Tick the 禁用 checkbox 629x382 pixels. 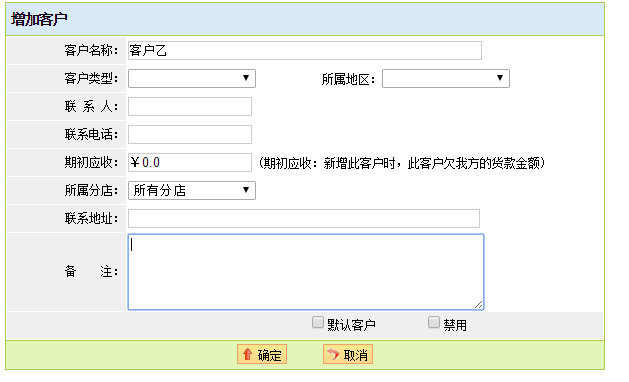[434, 323]
